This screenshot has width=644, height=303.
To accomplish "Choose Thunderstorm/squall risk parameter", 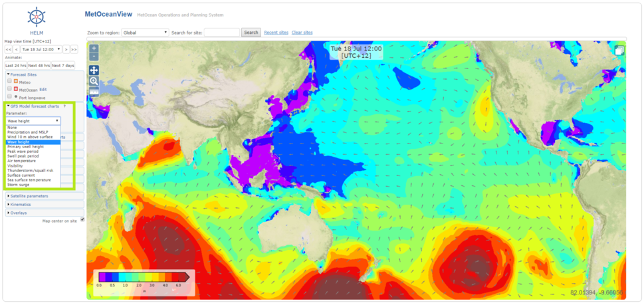I will [x=33, y=170].
